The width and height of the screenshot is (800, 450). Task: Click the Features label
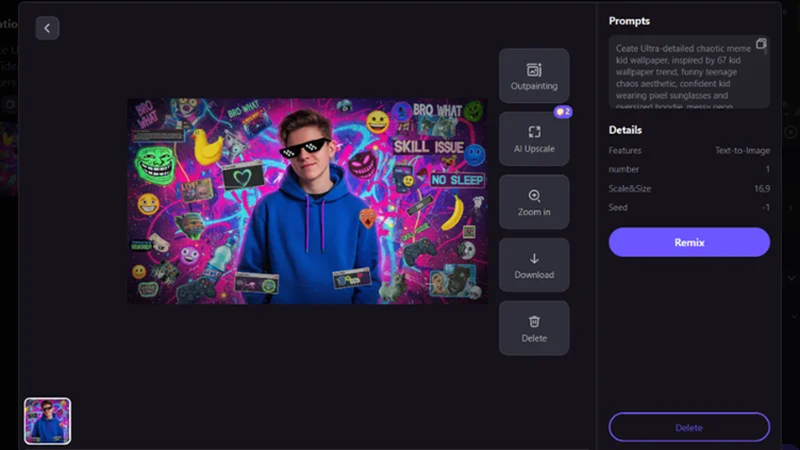(624, 151)
